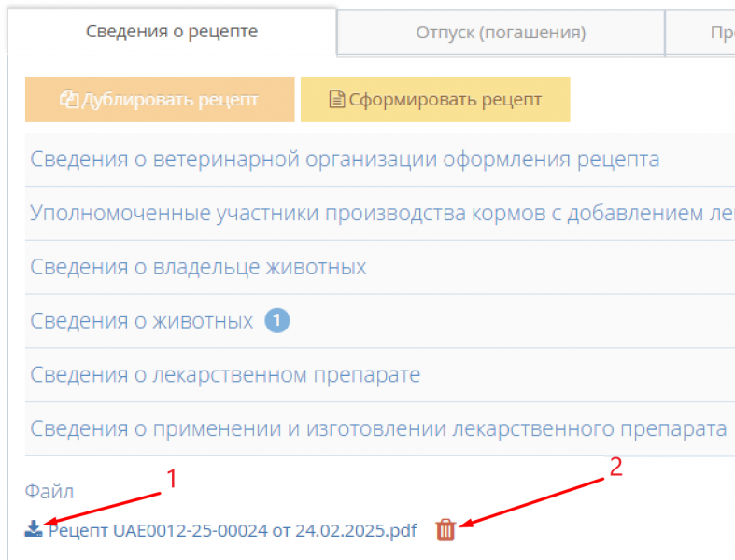Open the Сведения о рецепте tab
This screenshot has height=560, width=735.
(x=172, y=32)
